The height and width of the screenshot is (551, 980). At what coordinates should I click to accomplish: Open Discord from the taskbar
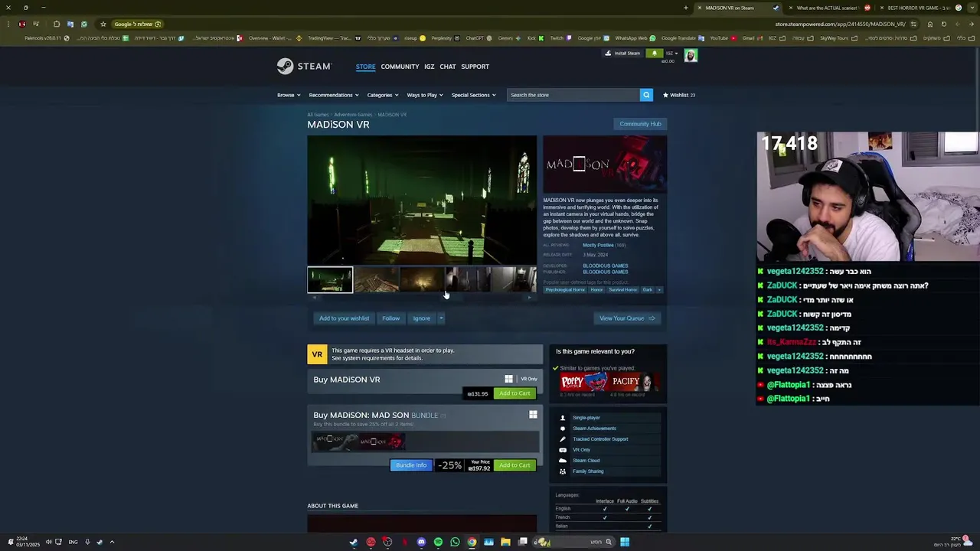(x=421, y=542)
